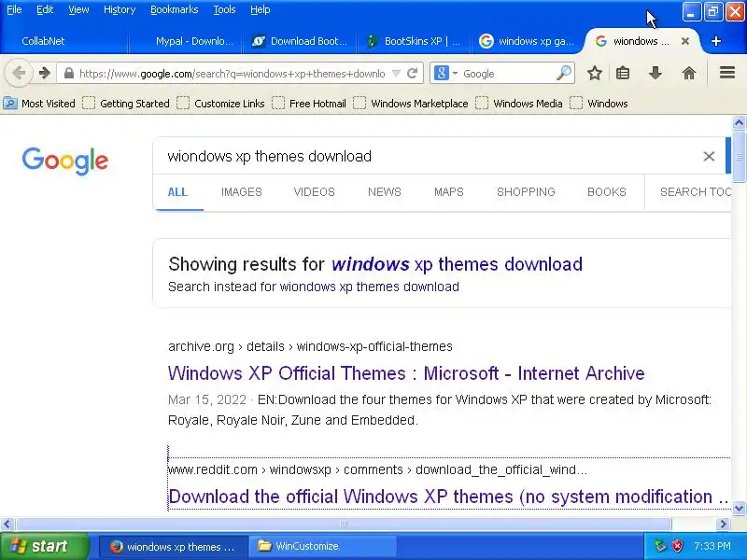Open the Edit menu
Screen dimensions: 747x560
pyautogui.click(x=45, y=9)
